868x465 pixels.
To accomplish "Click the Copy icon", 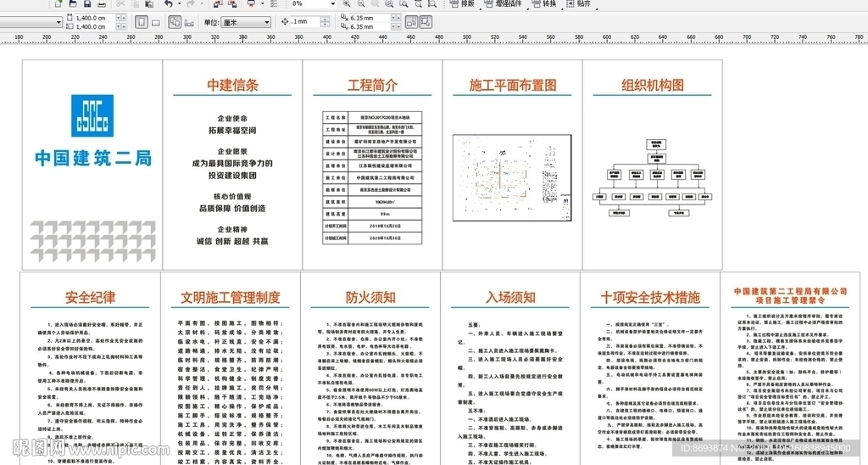I will [x=135, y=4].
